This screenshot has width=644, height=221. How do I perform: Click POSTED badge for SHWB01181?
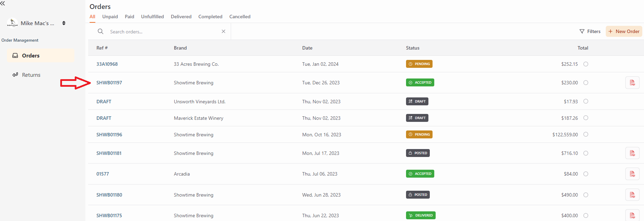418,153
